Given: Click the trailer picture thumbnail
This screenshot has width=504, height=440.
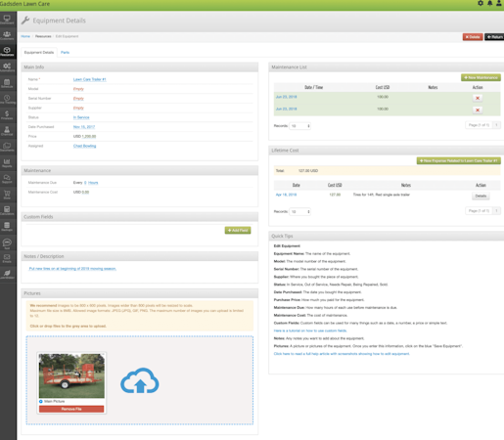Looking at the screenshot, I should tap(71, 375).
